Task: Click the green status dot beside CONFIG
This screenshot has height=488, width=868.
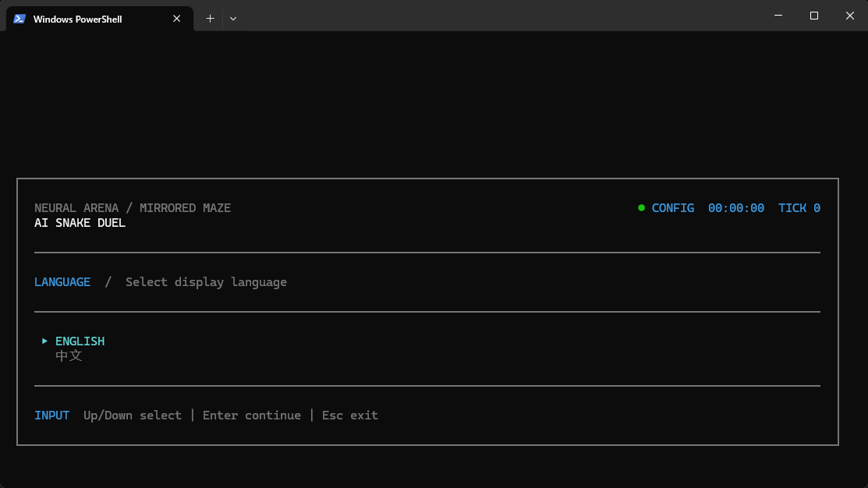Action: coord(641,208)
